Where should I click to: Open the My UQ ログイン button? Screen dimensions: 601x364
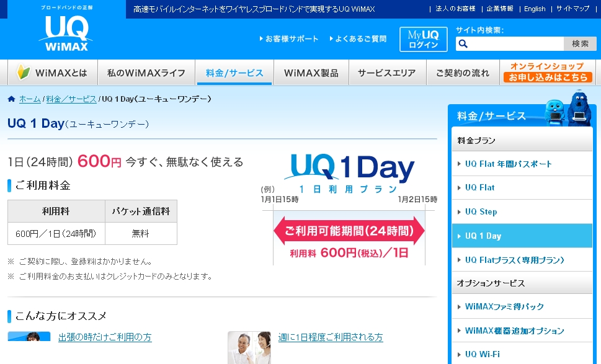(x=423, y=39)
